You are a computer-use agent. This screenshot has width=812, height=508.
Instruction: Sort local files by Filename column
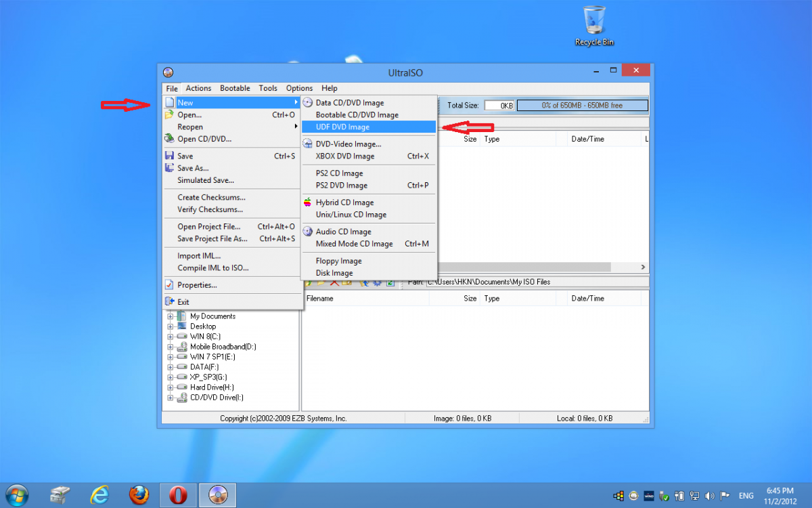pos(366,299)
